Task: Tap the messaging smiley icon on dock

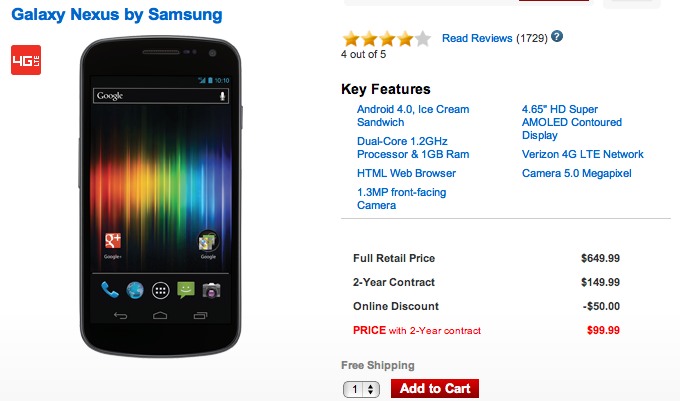Action: coord(185,290)
